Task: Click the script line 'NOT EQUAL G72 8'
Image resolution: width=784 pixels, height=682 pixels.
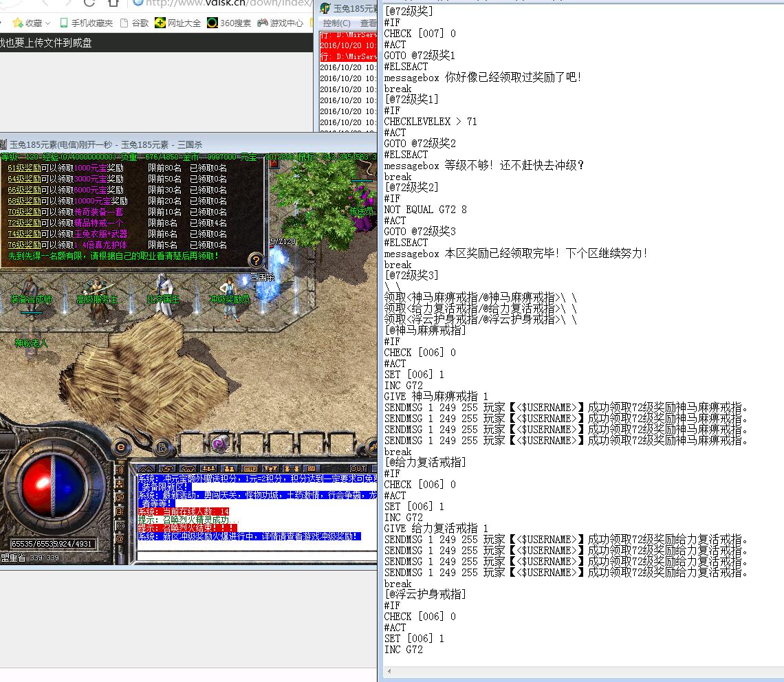Action: [426, 210]
